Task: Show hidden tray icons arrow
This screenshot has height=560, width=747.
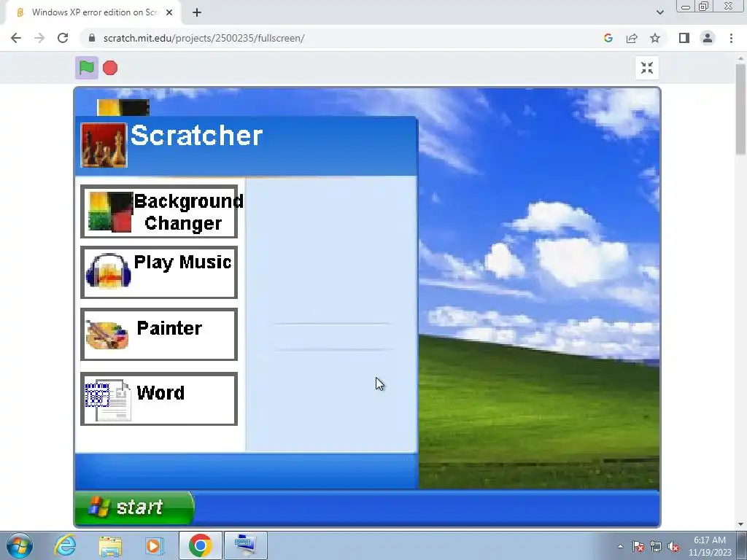Action: tap(620, 546)
